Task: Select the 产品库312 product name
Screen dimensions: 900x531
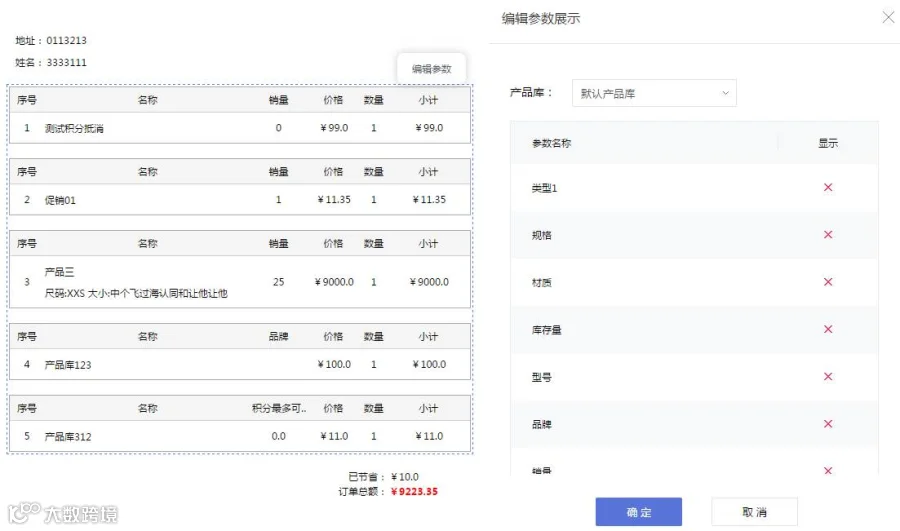Action: coord(68,436)
